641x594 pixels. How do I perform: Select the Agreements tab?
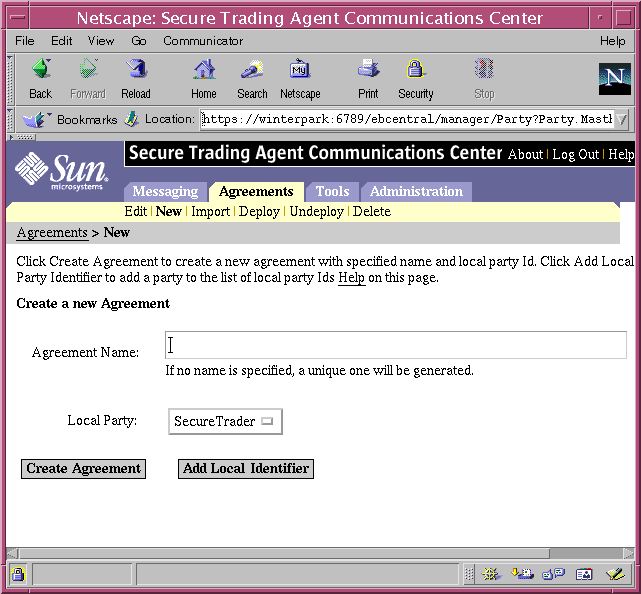click(x=256, y=192)
